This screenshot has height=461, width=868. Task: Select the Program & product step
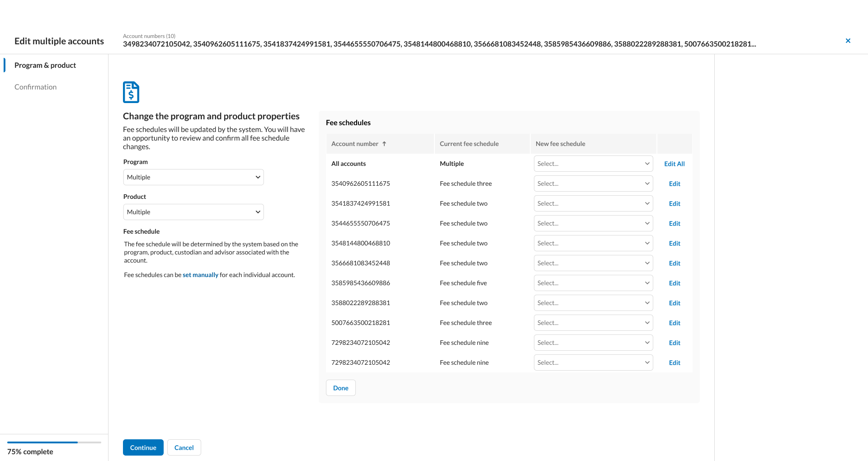pyautogui.click(x=45, y=65)
